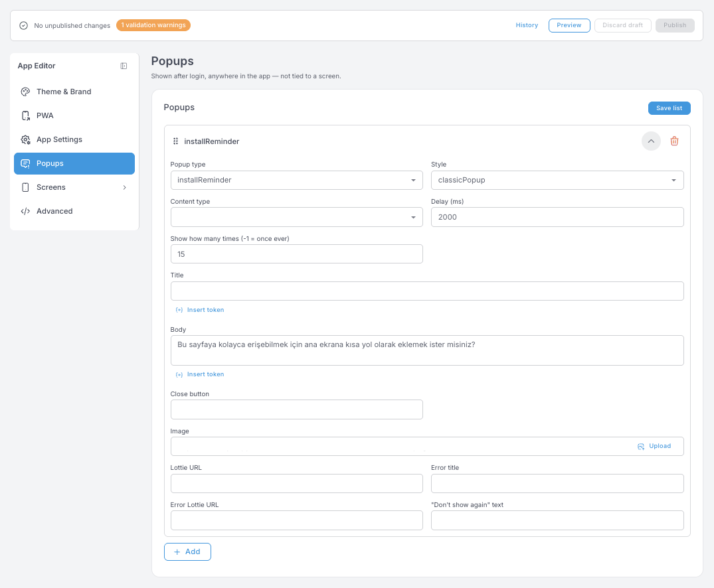Click into the Body text area
This screenshot has height=588, width=714.
tap(426, 350)
